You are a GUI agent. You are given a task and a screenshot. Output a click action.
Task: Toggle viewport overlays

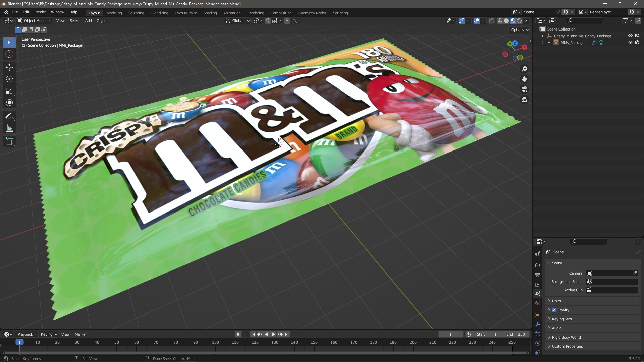click(x=477, y=21)
